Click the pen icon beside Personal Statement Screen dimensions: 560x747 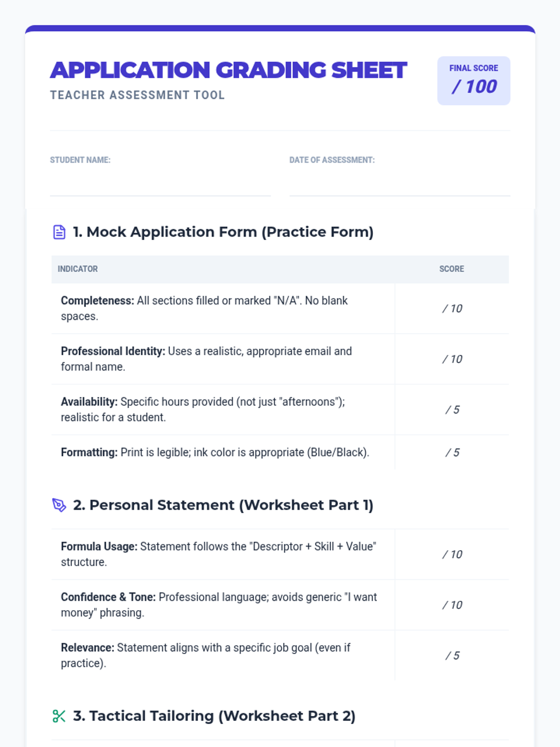click(x=59, y=505)
